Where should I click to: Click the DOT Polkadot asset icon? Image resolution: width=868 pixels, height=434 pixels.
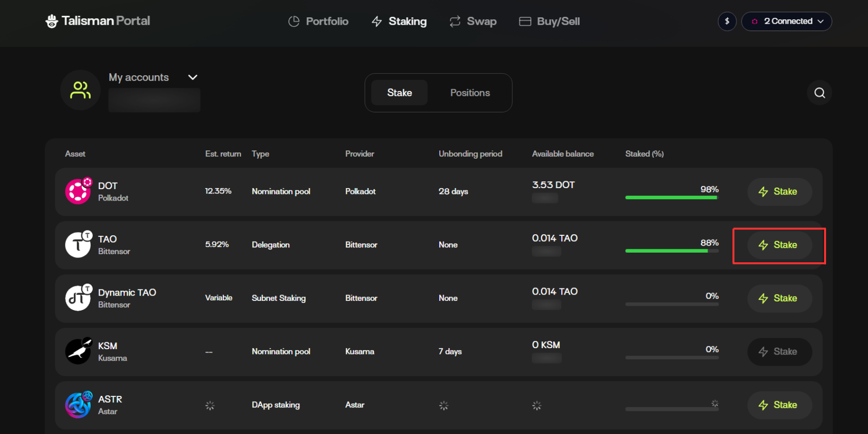click(78, 191)
